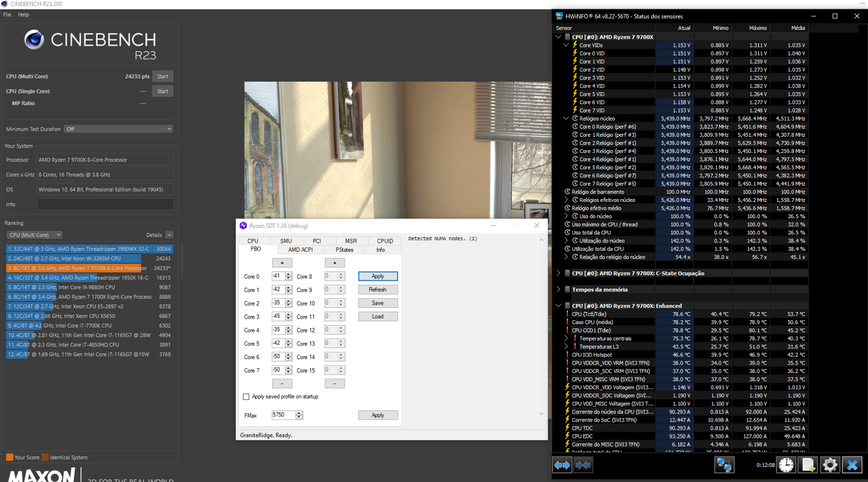
Task: Click Load in Ryzen SDT
Action: 378,316
